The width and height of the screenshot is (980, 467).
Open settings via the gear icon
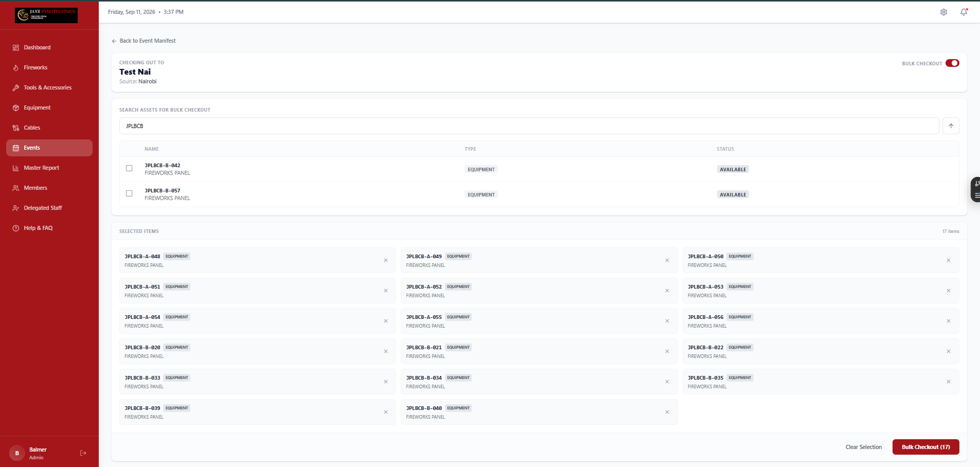pos(943,12)
